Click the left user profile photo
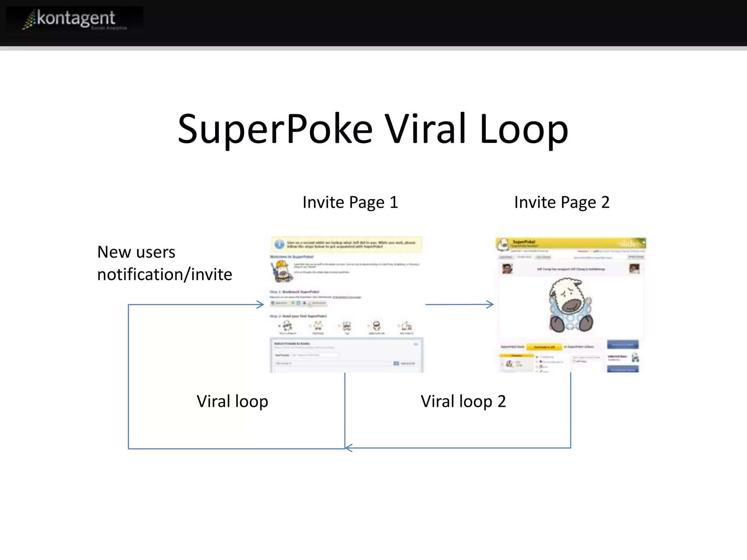The width and height of the screenshot is (747, 560). (x=507, y=269)
